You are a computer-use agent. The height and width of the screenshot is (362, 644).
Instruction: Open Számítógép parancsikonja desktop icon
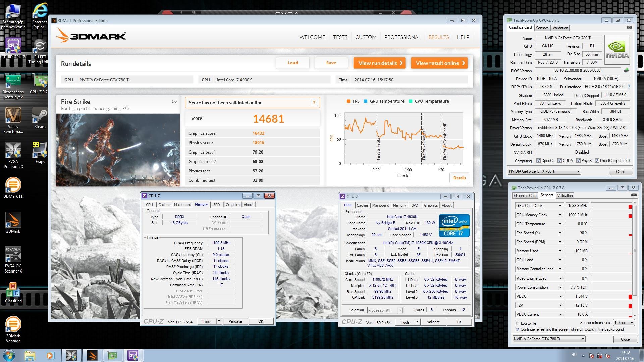point(13,17)
